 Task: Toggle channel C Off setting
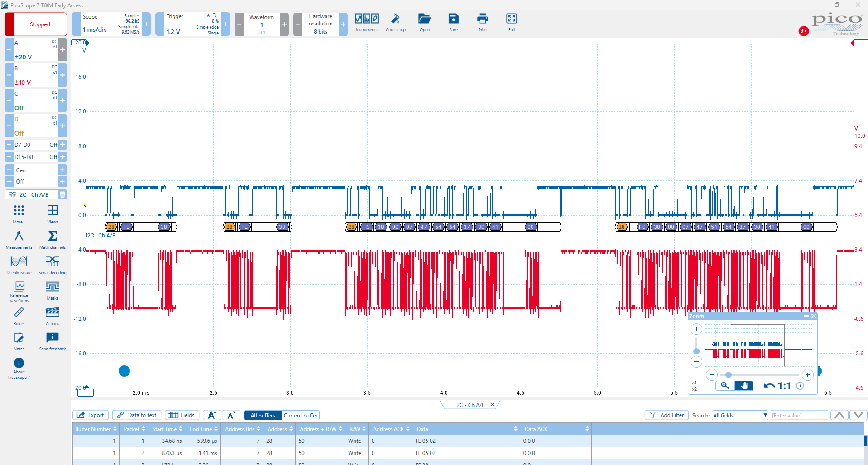tap(36, 101)
